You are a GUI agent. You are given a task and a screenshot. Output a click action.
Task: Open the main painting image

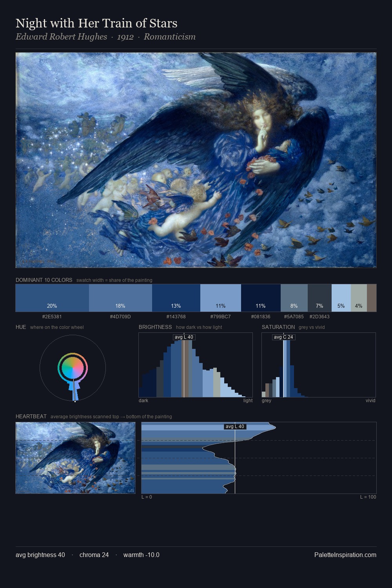point(196,160)
